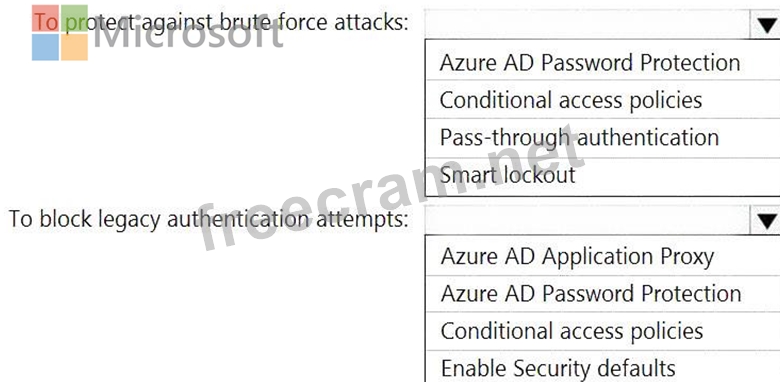Click the blue square of Microsoft logo

(45, 47)
